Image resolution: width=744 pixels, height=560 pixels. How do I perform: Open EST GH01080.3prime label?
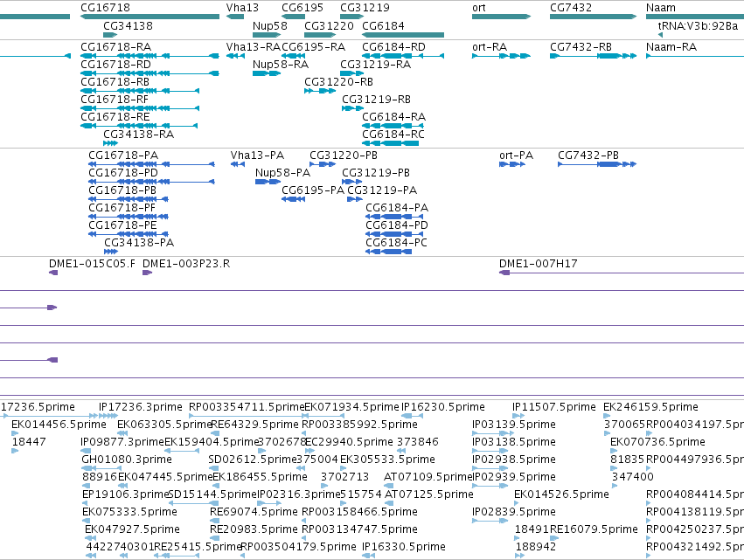point(127,460)
